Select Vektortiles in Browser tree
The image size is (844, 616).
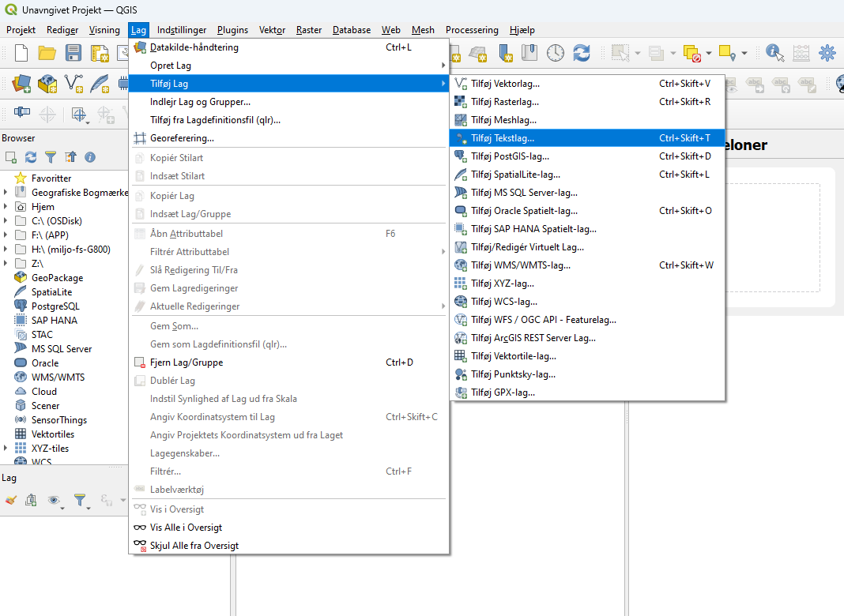(x=53, y=434)
